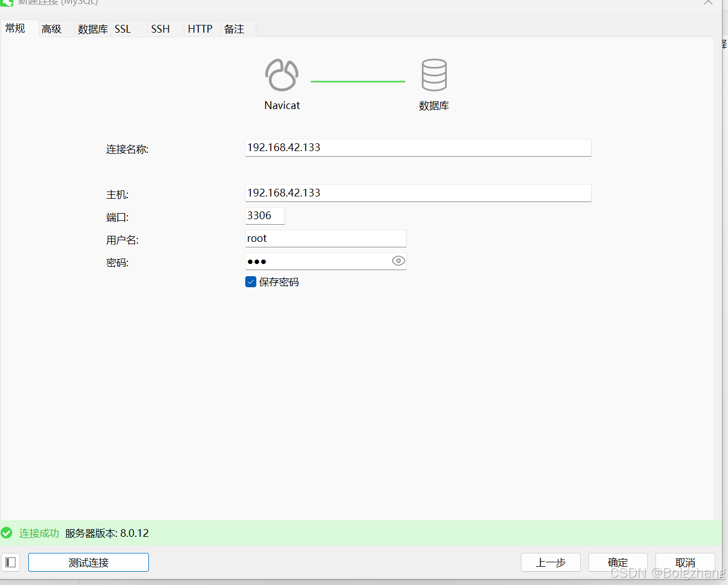Confirm with the 确定 button
728x585 pixels.
point(618,562)
